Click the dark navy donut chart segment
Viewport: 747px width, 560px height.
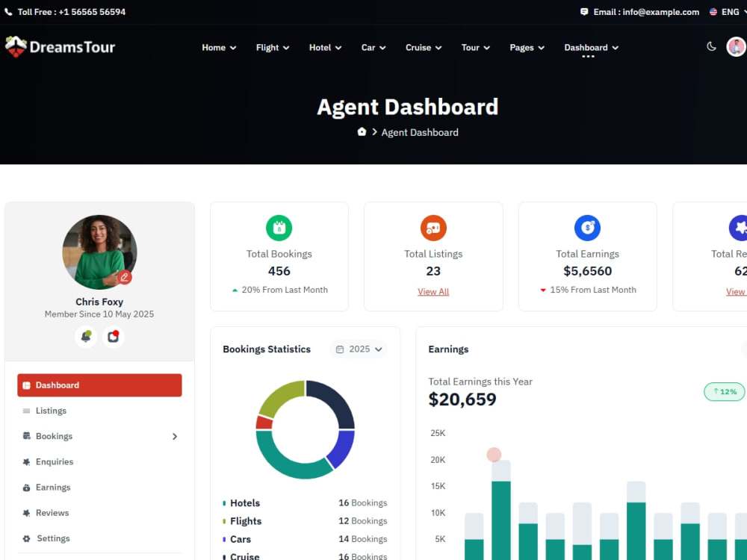tap(335, 400)
